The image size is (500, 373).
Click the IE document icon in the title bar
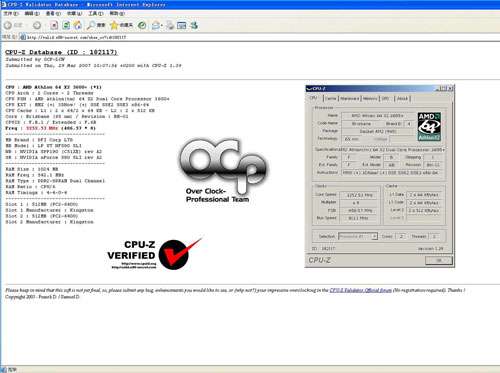[x=4, y=4]
